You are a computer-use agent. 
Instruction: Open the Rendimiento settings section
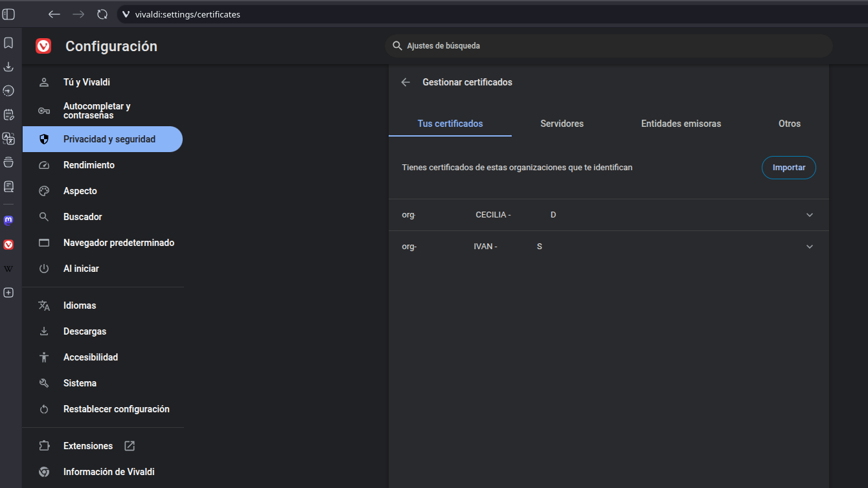(x=89, y=165)
